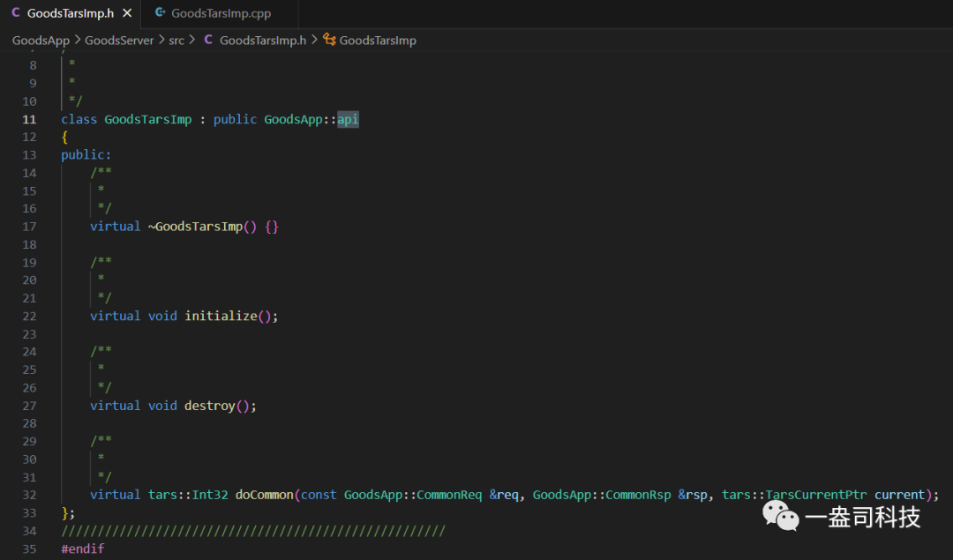This screenshot has height=560, width=953.
Task: Click line number 11 in the gutter
Action: click(x=29, y=119)
